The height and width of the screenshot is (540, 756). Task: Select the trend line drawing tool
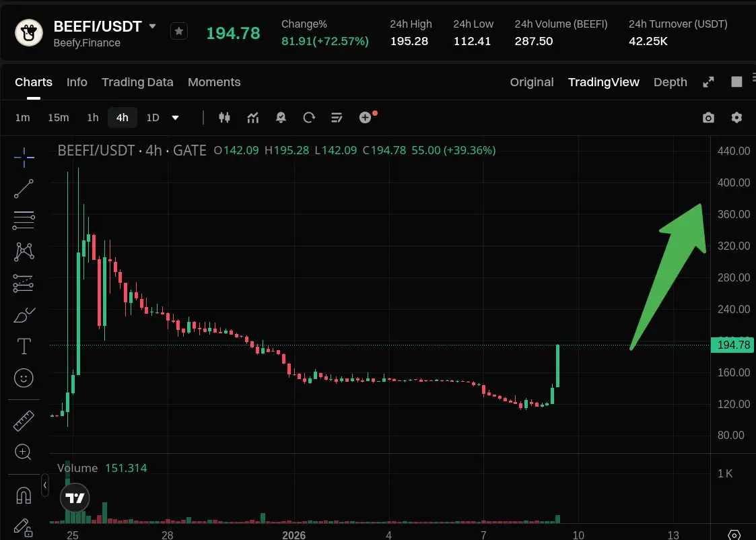[24, 189]
